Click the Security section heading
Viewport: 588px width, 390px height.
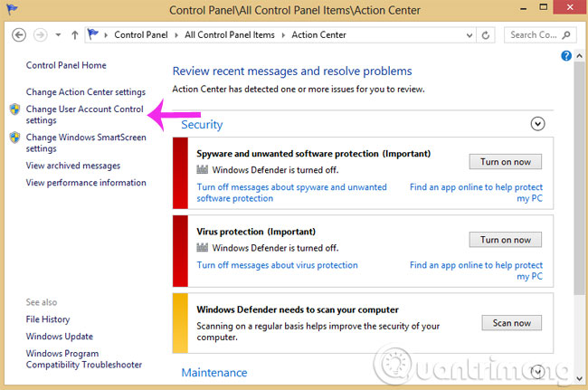click(x=202, y=125)
